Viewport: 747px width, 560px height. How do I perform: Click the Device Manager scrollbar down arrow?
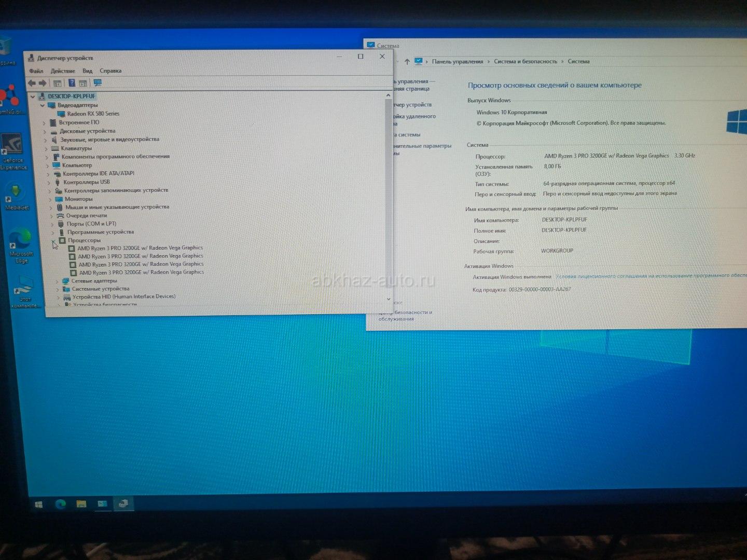pos(388,299)
